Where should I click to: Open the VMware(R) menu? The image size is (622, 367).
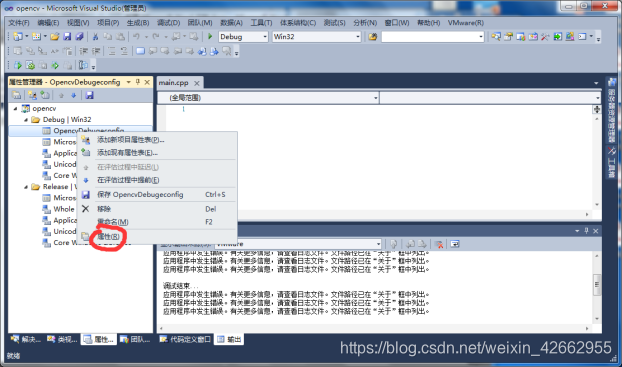466,23
